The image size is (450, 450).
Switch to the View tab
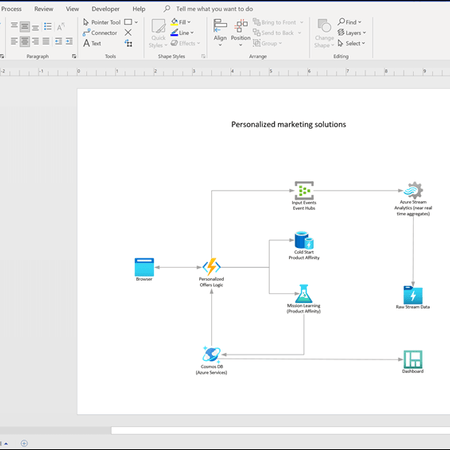point(72,9)
